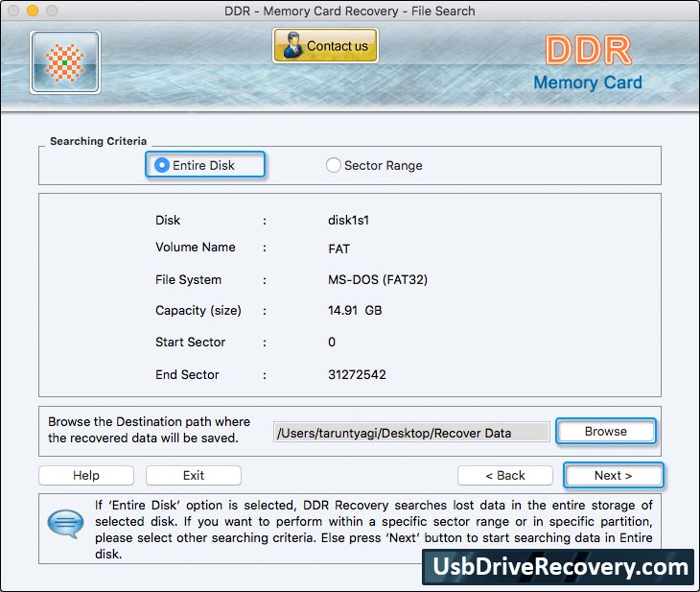Click the Volume Name label
The height and width of the screenshot is (592, 700).
[x=195, y=248]
